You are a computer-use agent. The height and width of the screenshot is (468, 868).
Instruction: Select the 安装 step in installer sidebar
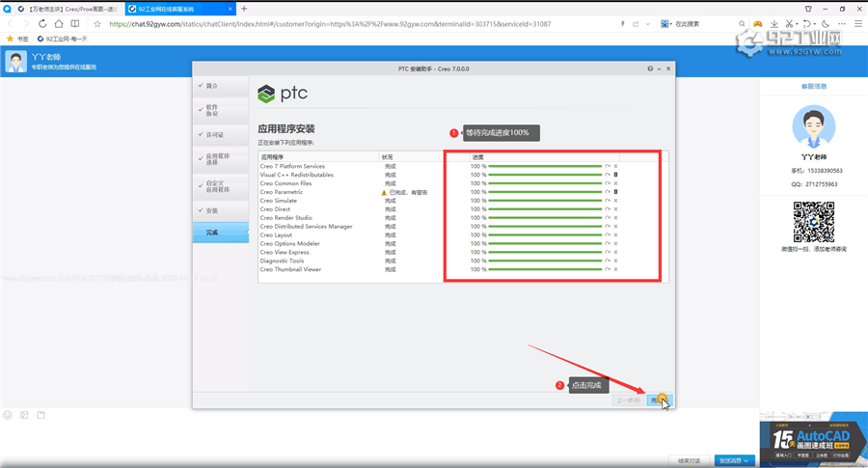220,210
